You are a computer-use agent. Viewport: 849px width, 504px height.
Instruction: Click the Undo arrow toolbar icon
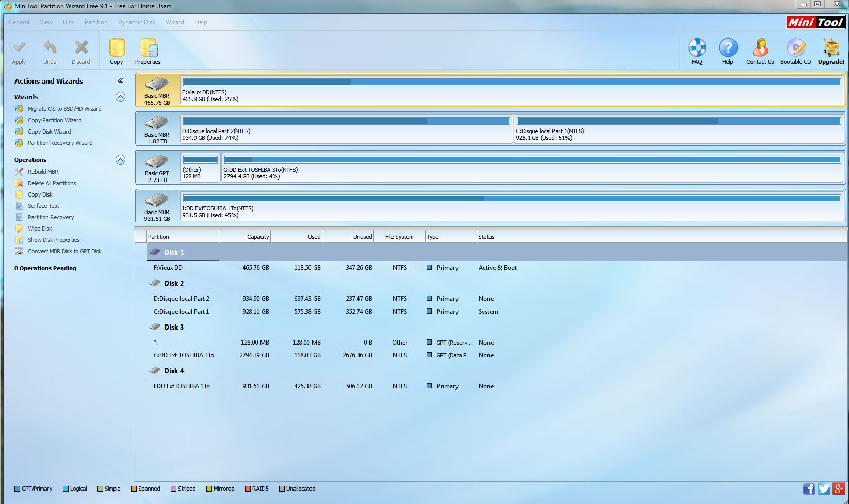coord(50,47)
